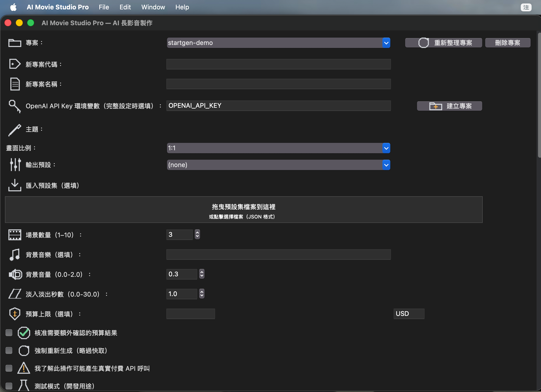Image resolution: width=541 pixels, height=392 pixels.
Task: Click the flask icon beside 測試模式
Action: pos(24,385)
